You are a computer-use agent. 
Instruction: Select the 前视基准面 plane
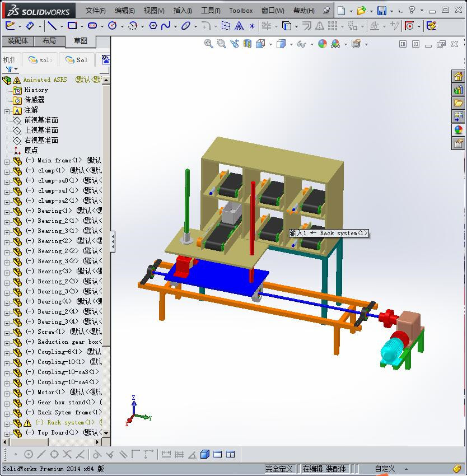pyautogui.click(x=41, y=120)
